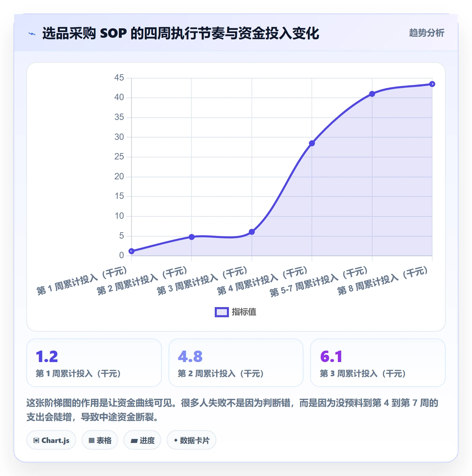The image size is (472, 476).
Task: Click the 1.2 value in the first card
Action: coord(47,357)
